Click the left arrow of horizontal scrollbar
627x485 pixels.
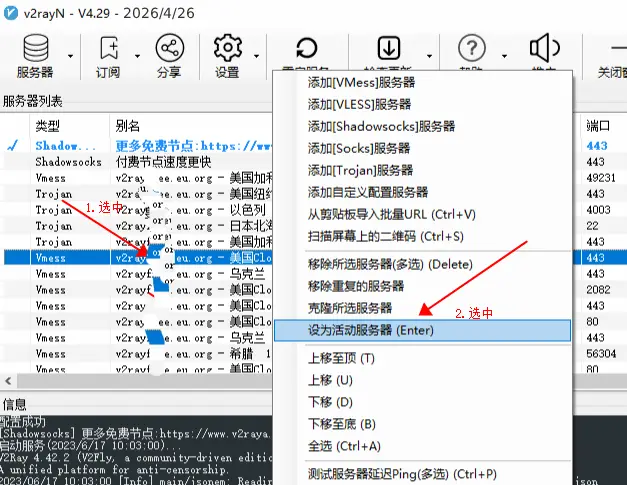point(8,381)
